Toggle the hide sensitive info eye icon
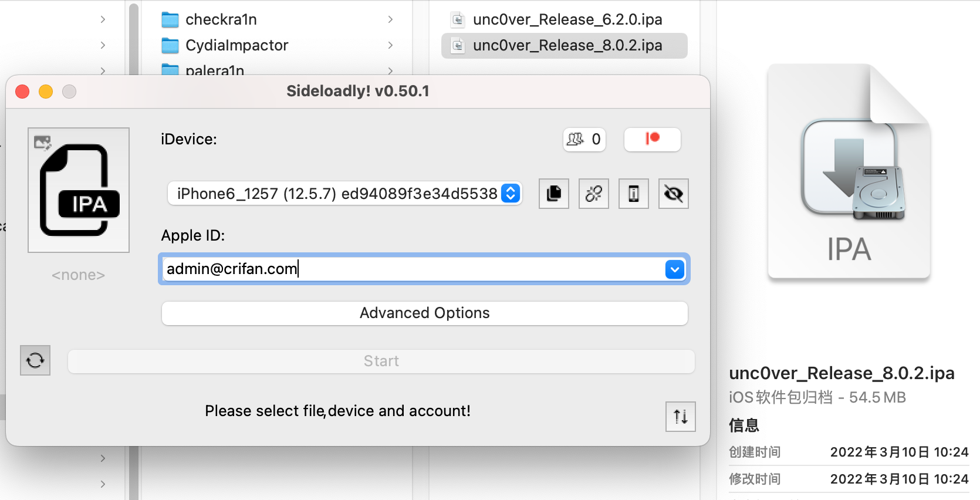The image size is (980, 500). (x=674, y=194)
